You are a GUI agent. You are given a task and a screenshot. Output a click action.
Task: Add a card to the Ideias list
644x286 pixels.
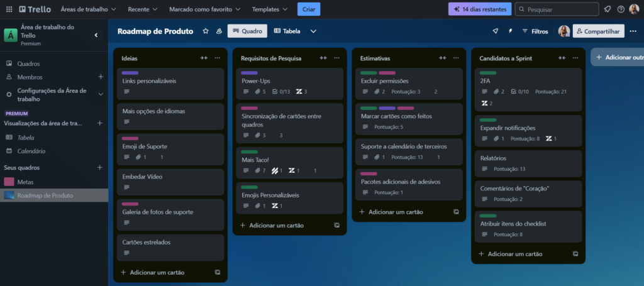click(157, 272)
